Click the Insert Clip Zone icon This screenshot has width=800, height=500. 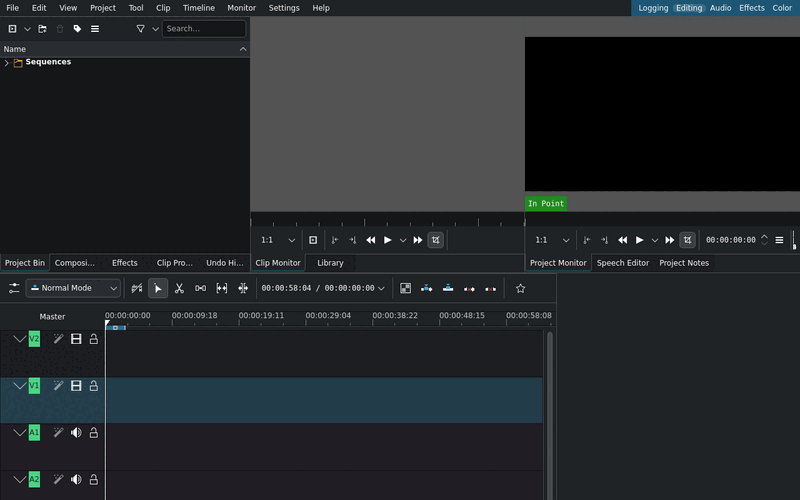point(427,288)
